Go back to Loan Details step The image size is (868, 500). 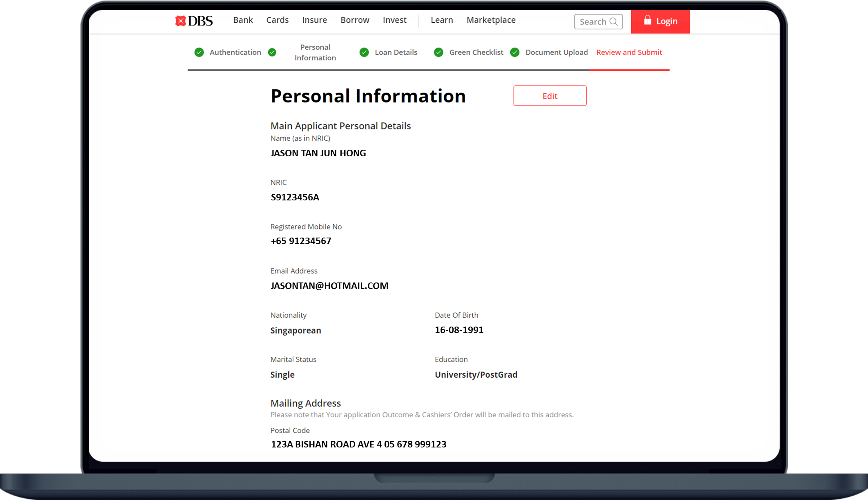396,52
